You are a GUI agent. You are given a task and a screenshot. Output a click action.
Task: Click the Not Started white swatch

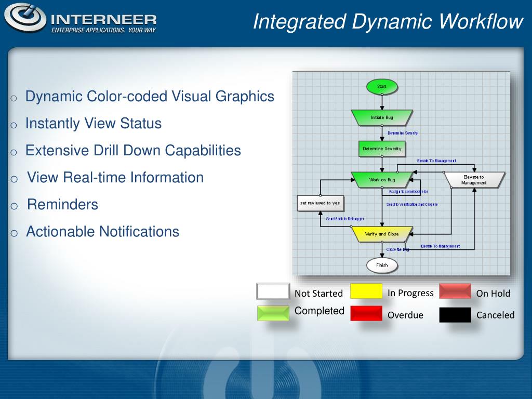[273, 291]
